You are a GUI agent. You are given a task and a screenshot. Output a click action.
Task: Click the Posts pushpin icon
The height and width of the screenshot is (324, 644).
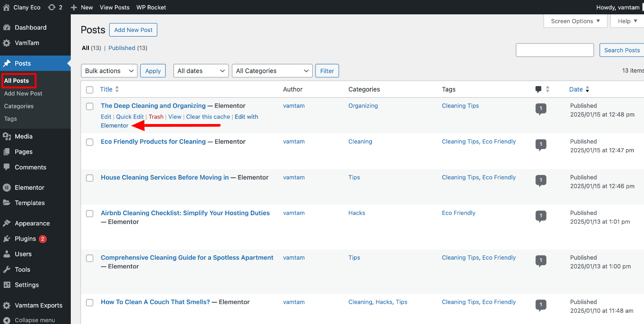click(6, 63)
